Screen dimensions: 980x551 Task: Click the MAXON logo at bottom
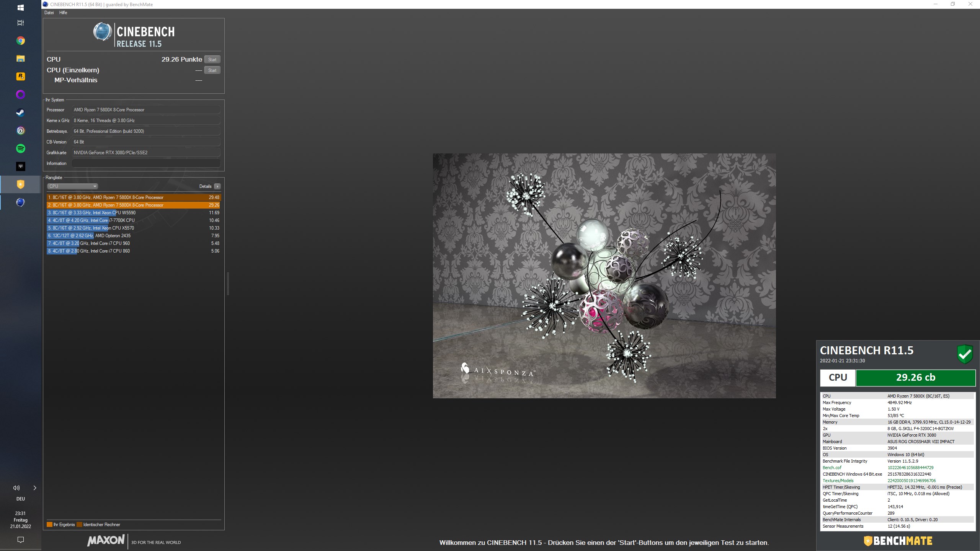[106, 540]
